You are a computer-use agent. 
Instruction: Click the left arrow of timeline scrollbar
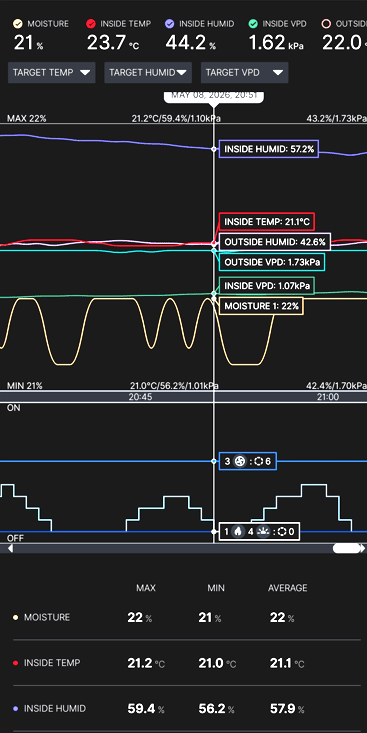tap(10, 548)
